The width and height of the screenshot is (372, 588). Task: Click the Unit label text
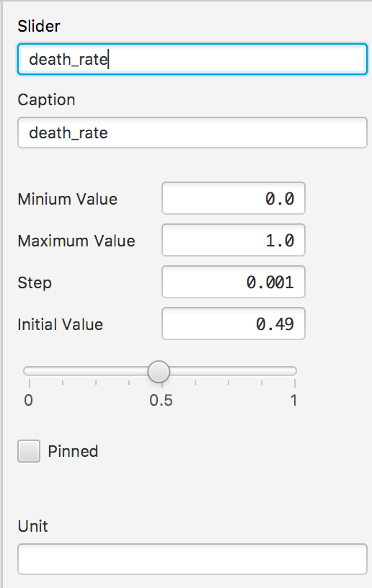[x=32, y=527]
